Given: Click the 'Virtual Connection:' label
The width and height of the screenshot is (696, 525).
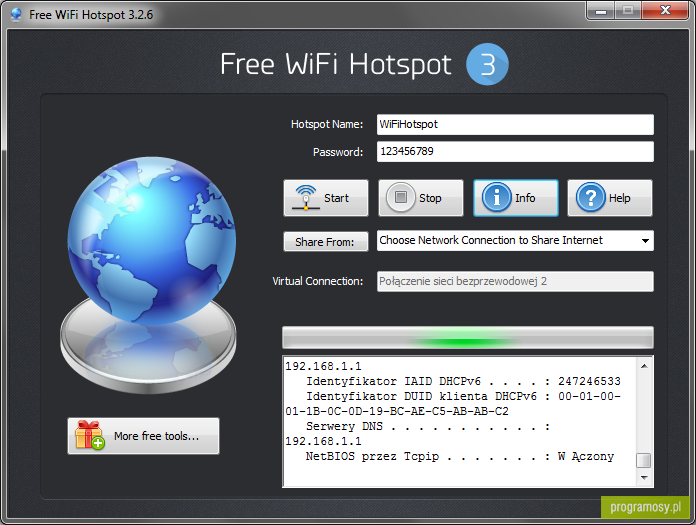Looking at the screenshot, I should click(x=317, y=281).
